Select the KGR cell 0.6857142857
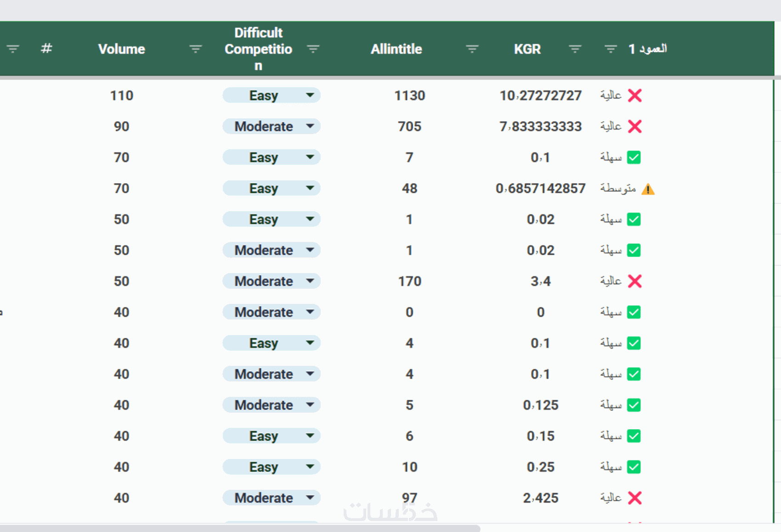 (540, 188)
